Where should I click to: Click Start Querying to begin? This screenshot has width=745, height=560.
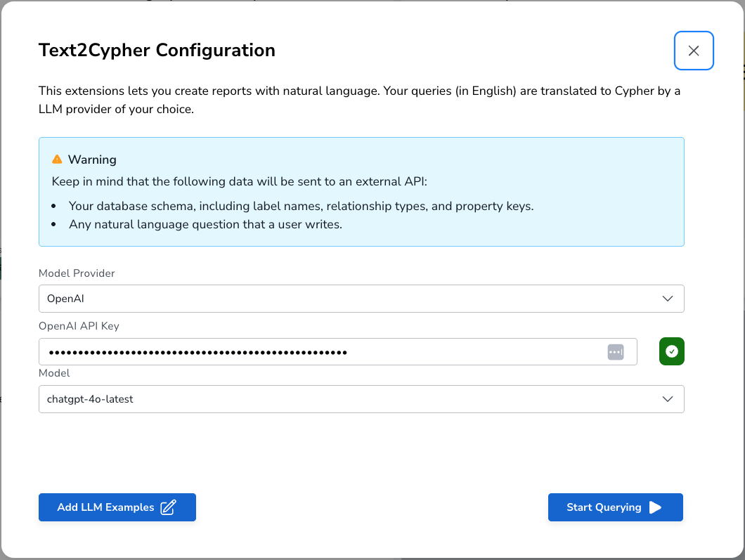(615, 507)
